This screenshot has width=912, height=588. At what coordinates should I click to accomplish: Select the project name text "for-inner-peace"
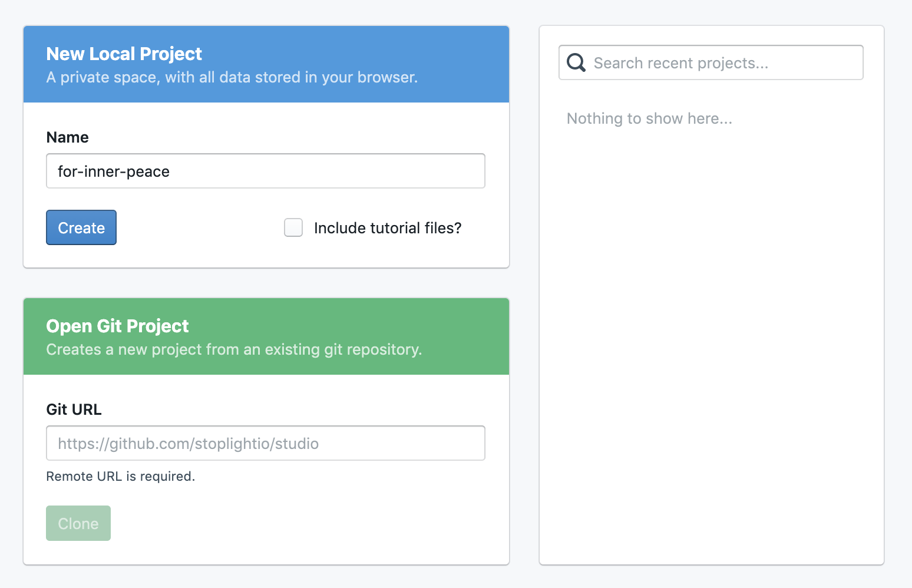click(x=113, y=171)
